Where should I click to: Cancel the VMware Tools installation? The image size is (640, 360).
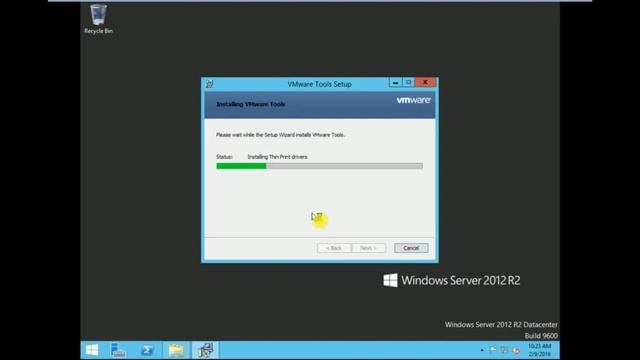coord(411,248)
